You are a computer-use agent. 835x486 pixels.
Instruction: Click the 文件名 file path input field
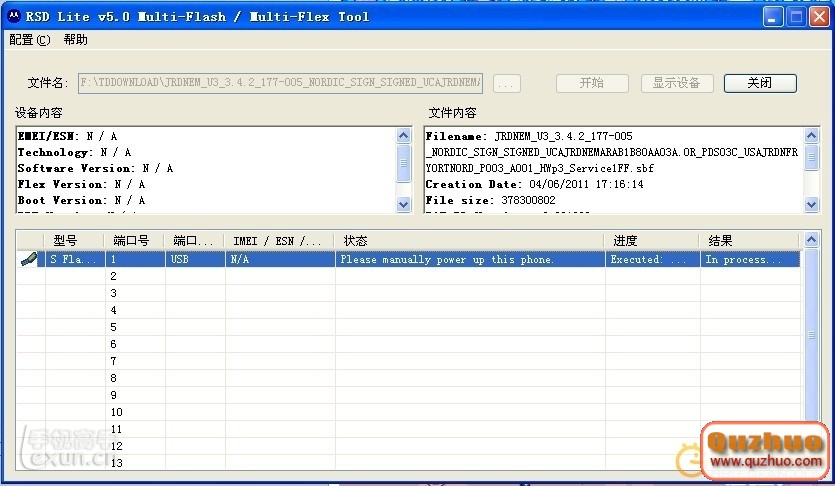[x=280, y=83]
